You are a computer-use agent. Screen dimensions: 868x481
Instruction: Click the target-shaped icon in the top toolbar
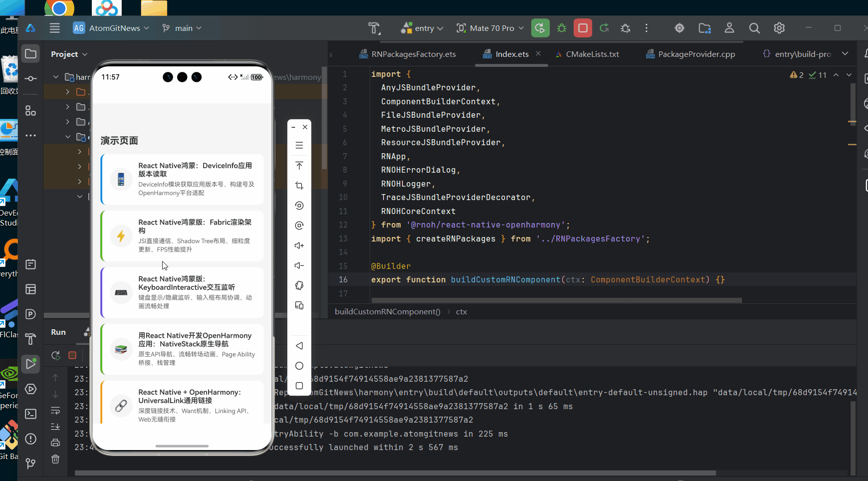coord(679,28)
